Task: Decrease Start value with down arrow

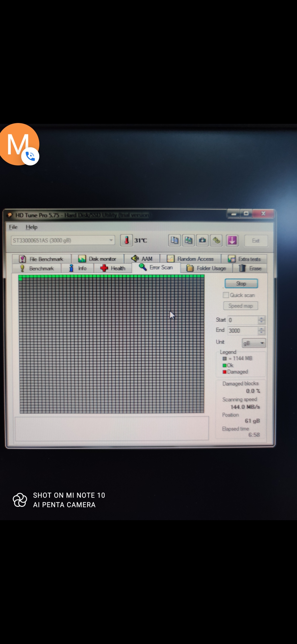Action: pyautogui.click(x=262, y=322)
